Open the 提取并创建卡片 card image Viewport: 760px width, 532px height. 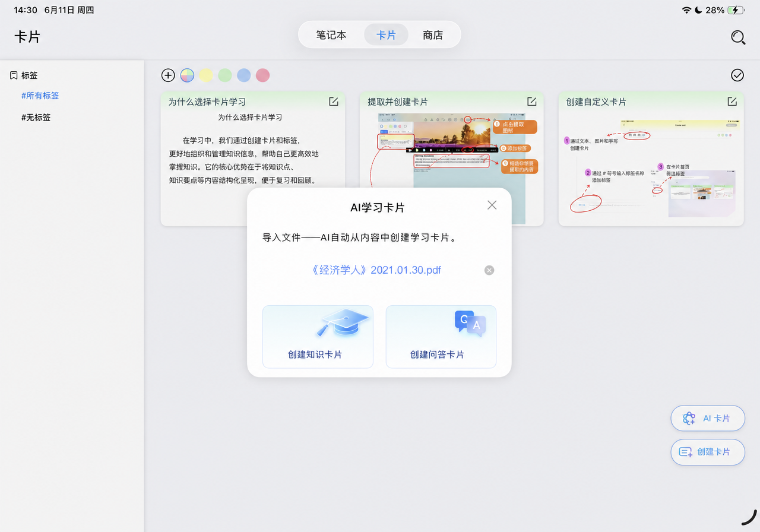click(x=452, y=169)
